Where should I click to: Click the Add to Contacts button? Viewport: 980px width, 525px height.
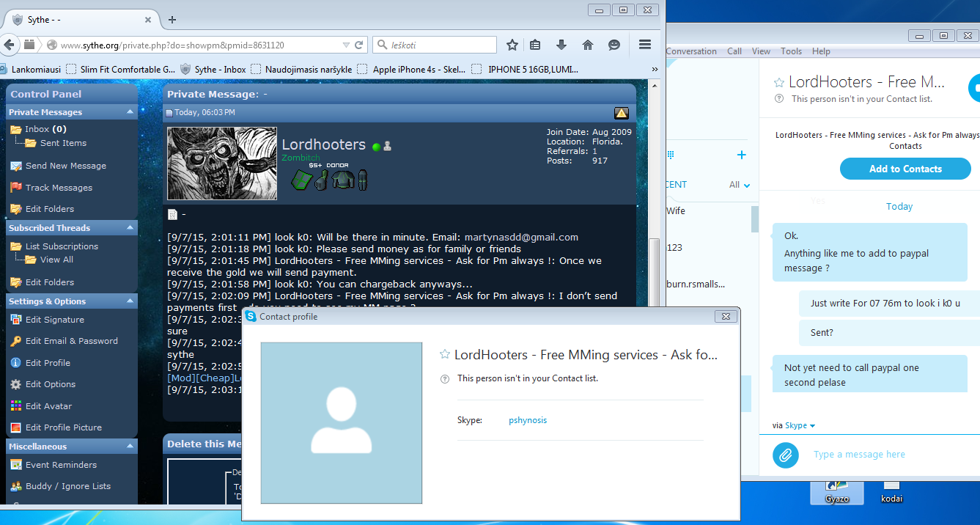[905, 169]
